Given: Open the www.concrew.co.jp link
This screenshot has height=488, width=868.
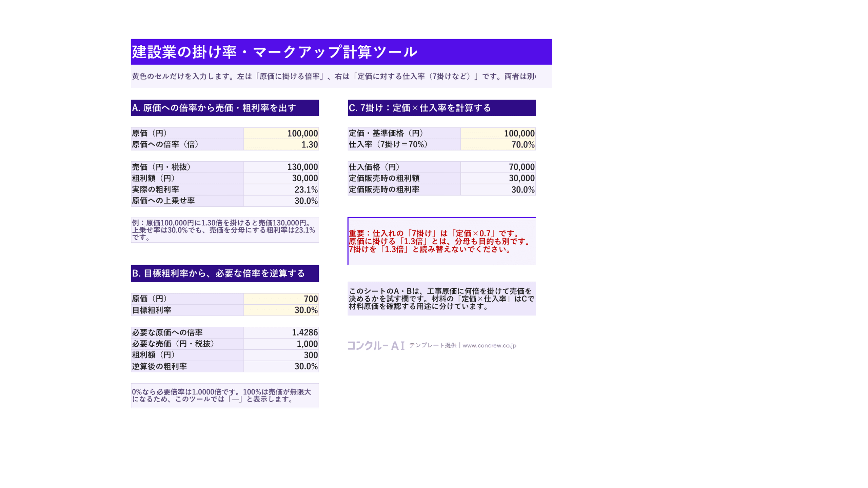Looking at the screenshot, I should (489, 345).
